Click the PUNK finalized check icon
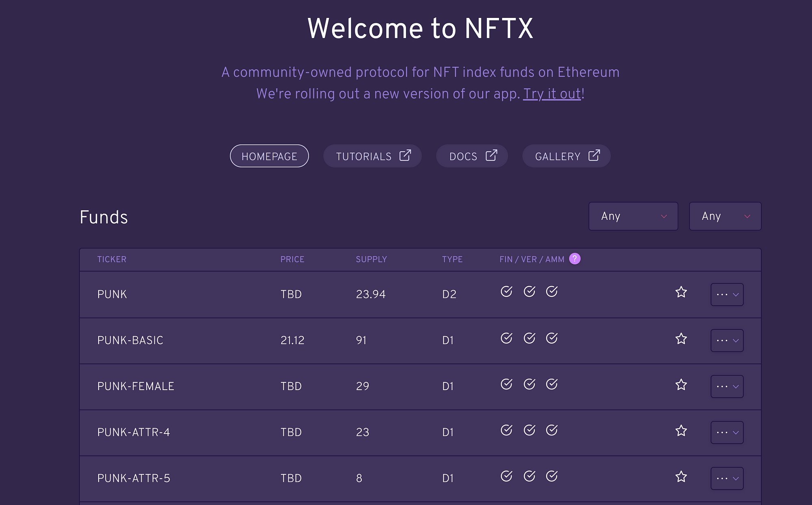This screenshot has width=812, height=505. 506,291
